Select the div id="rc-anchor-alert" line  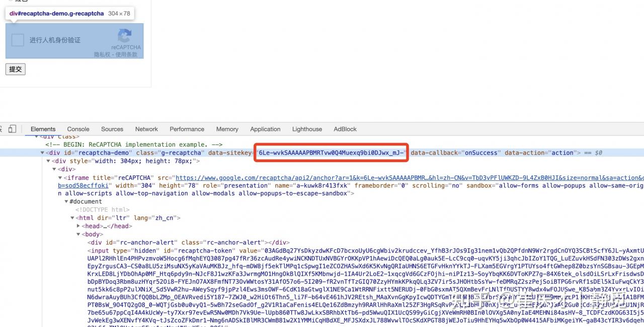189,242
